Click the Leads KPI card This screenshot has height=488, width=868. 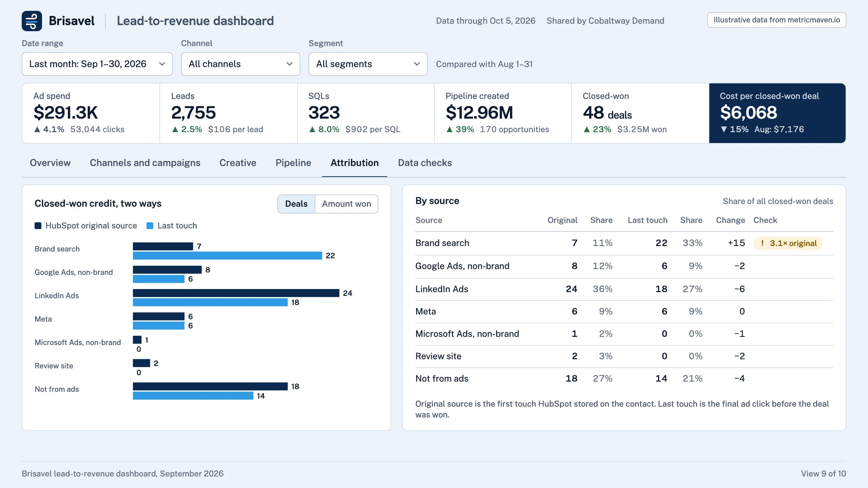[229, 113]
